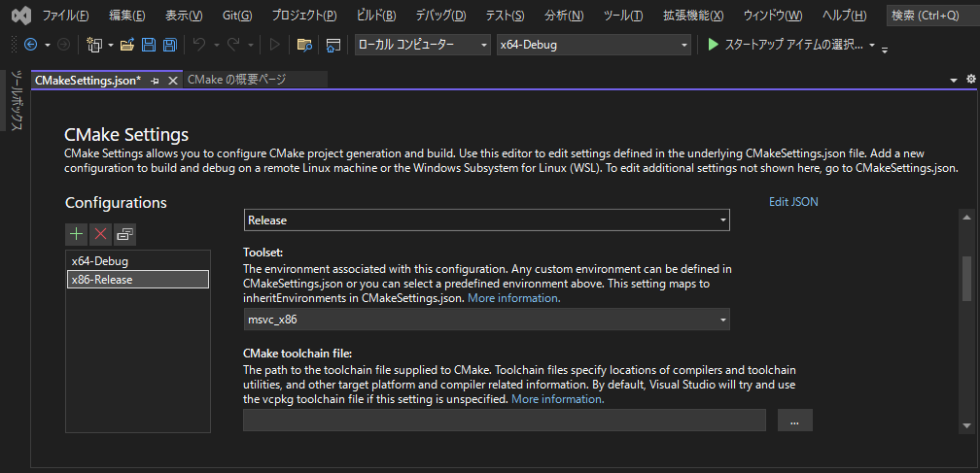Navigate backward with the blue arrow

click(31, 45)
